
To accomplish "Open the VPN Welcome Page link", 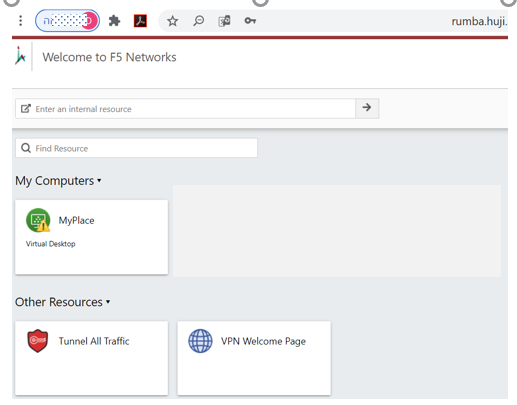I will [x=254, y=358].
